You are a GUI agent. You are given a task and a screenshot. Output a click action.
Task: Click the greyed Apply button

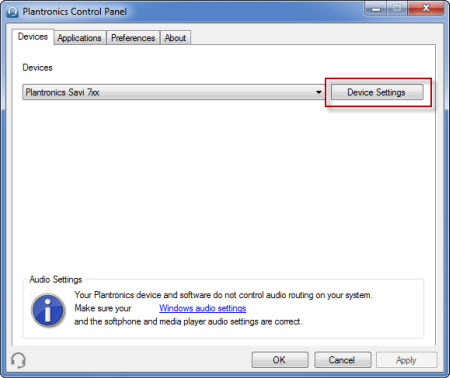click(x=406, y=360)
